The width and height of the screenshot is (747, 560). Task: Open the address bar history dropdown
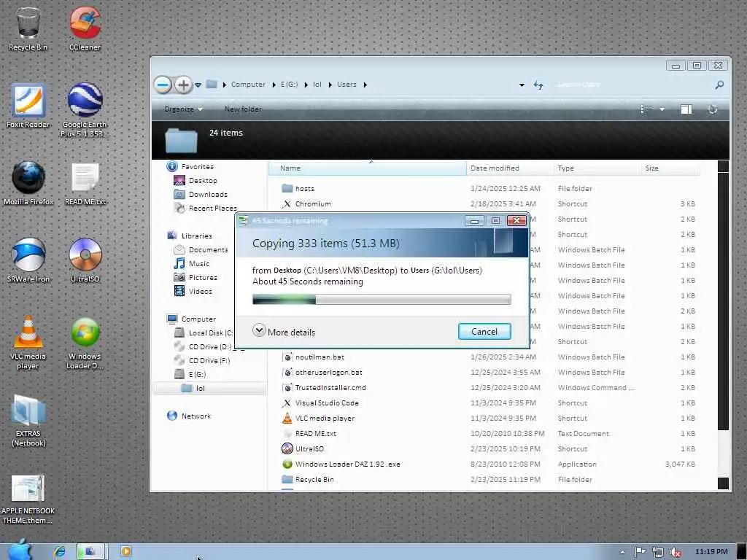(522, 85)
